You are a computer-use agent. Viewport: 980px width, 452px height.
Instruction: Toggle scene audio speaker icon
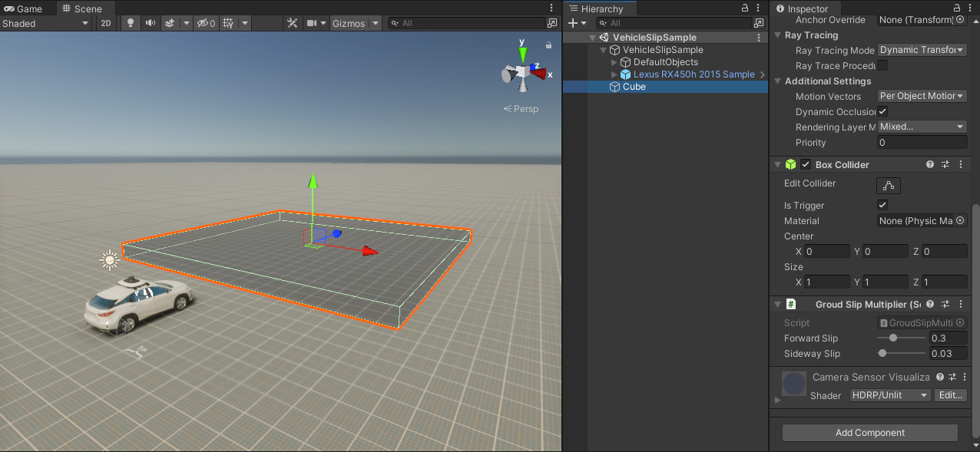(150, 23)
